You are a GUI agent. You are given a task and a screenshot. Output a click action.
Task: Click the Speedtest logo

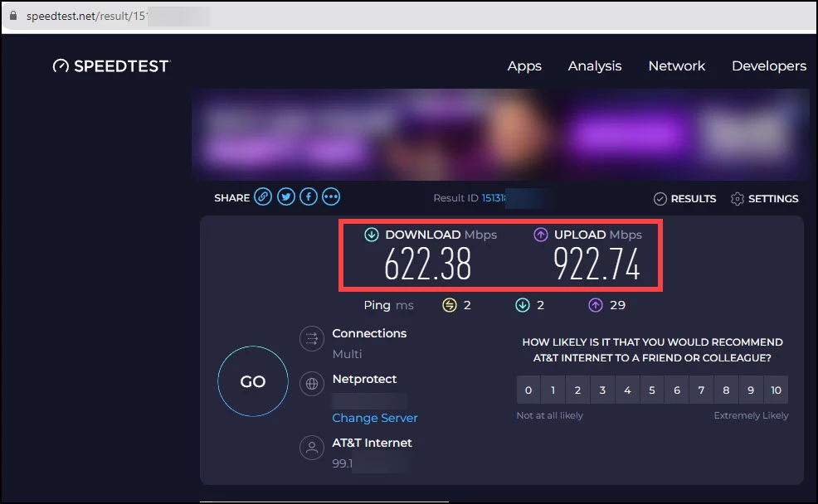tap(112, 66)
